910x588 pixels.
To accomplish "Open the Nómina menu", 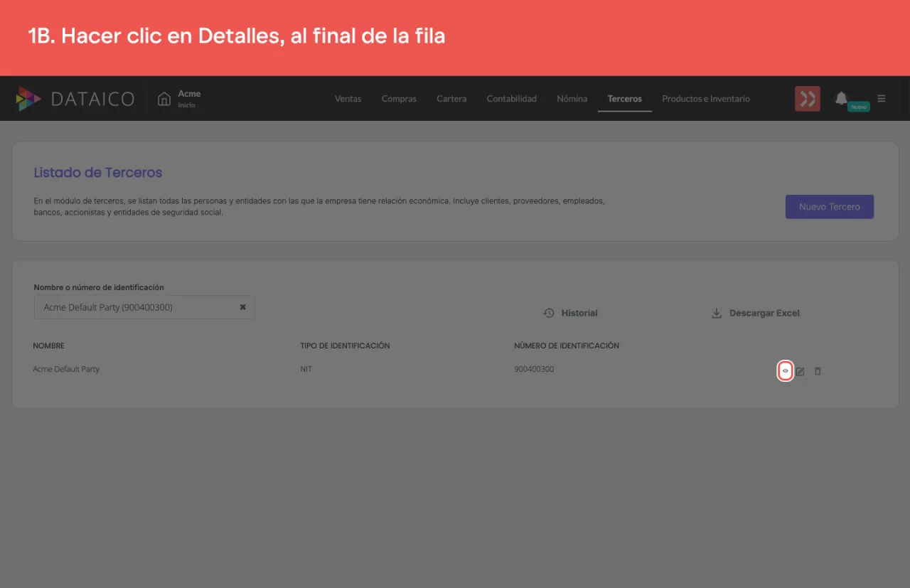I will [x=572, y=99].
